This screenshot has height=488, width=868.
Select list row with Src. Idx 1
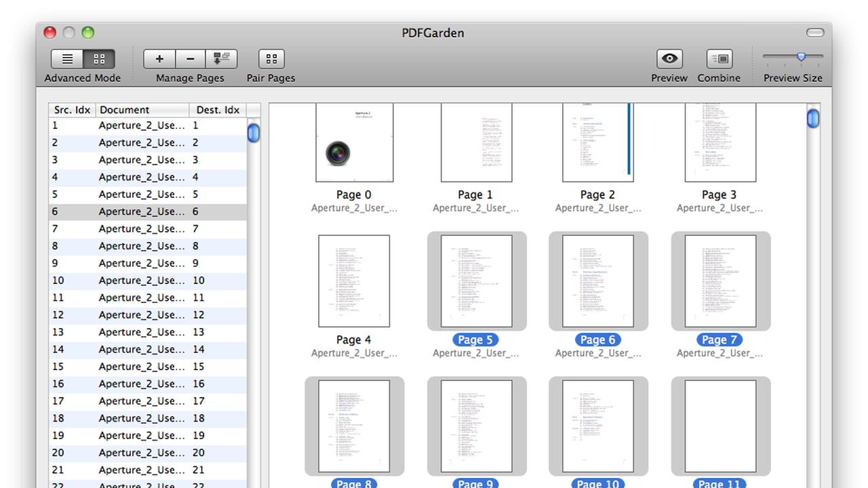[148, 125]
